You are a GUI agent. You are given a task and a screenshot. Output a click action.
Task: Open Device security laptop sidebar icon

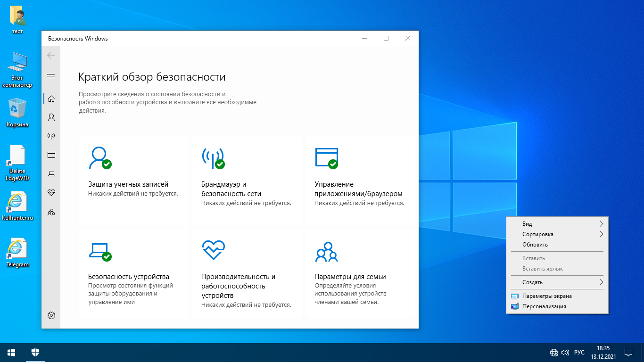click(51, 174)
